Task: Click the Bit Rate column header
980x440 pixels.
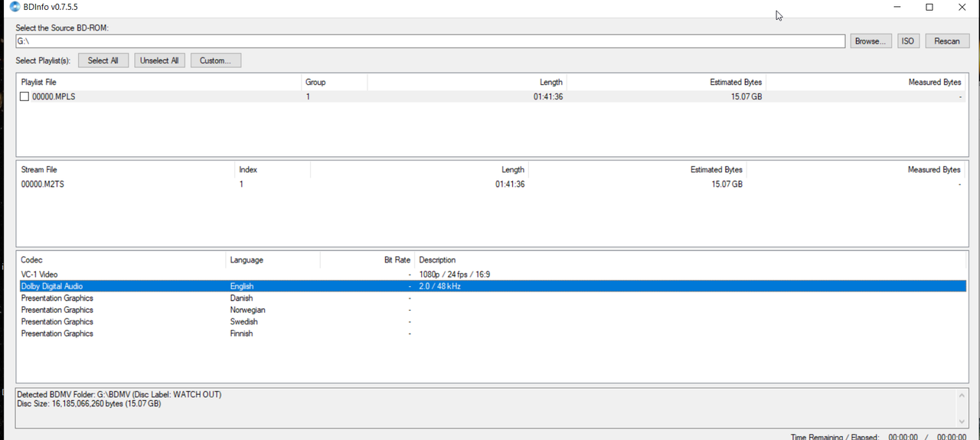Action: 367,260
